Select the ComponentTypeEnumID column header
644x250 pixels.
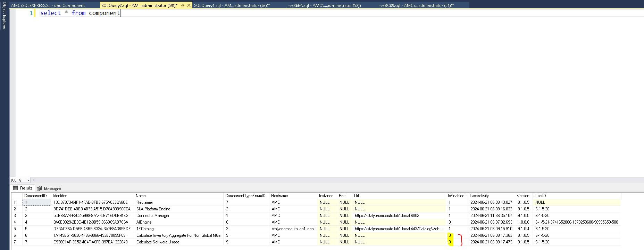tap(245, 196)
